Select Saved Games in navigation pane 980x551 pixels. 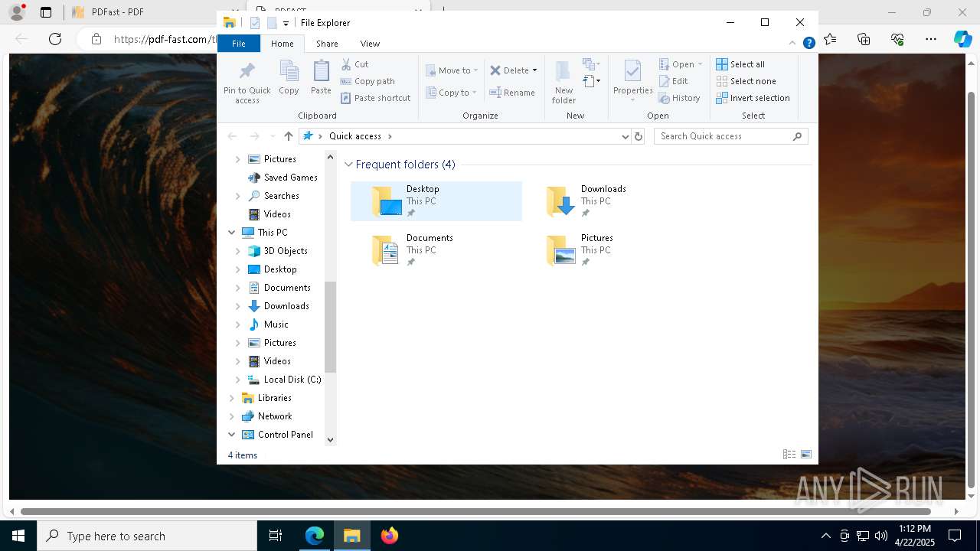click(290, 178)
